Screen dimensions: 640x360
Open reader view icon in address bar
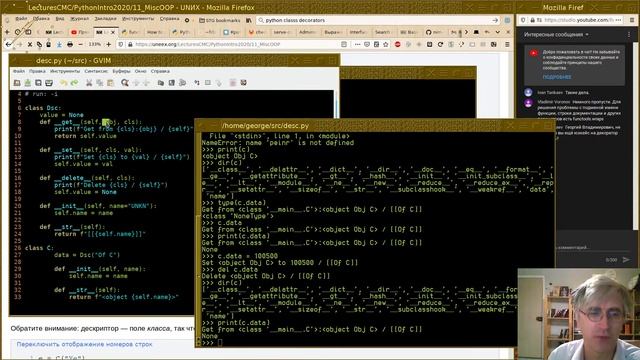click(x=344, y=44)
